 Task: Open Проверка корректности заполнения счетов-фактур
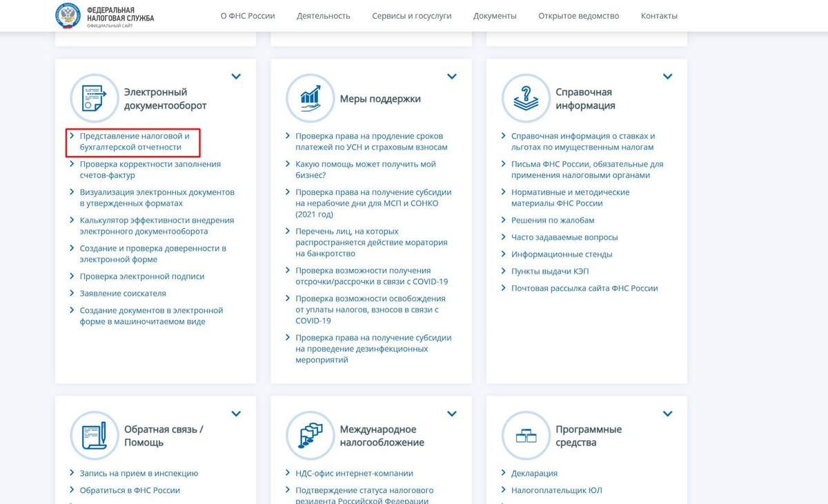point(150,170)
